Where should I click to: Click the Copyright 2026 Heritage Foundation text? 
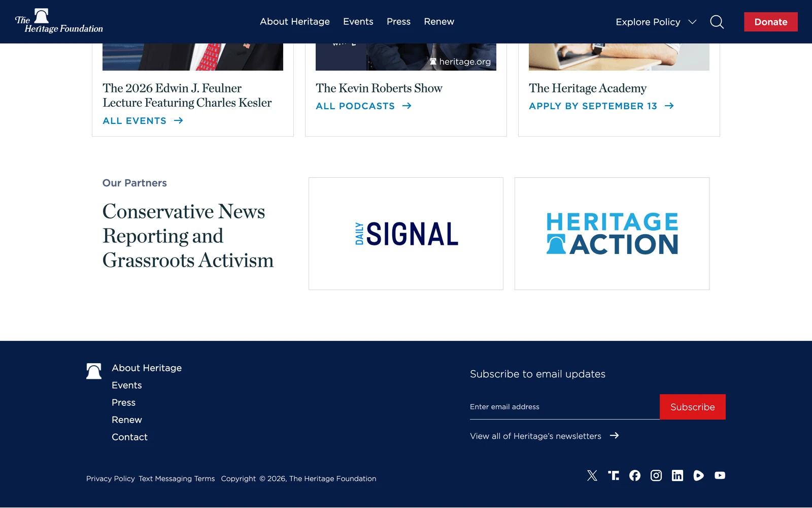298,479
